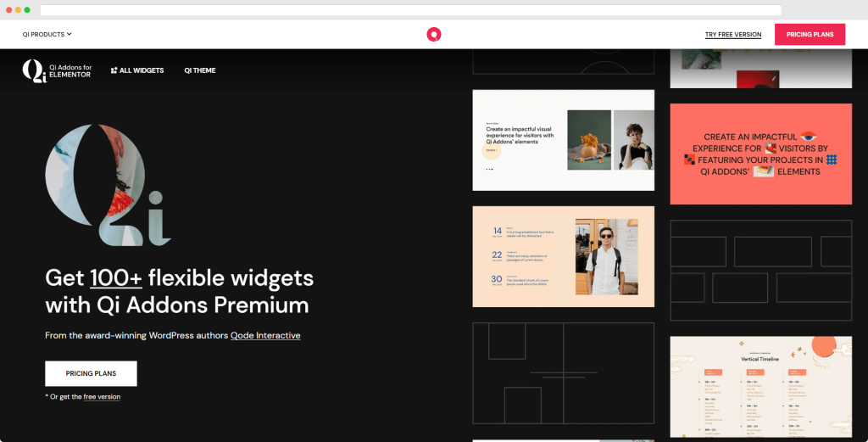Open the Qode Interactive link
Screen dimensions: 868x442
click(x=265, y=335)
